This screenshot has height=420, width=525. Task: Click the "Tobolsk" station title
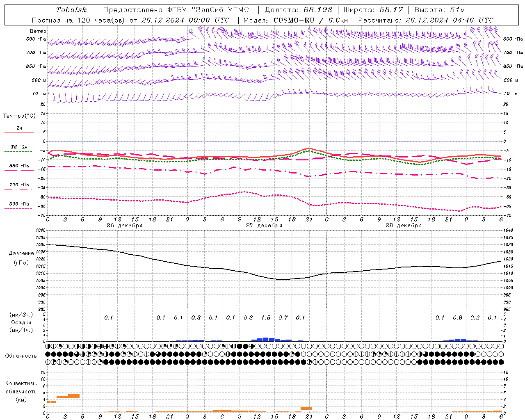pyautogui.click(x=71, y=10)
